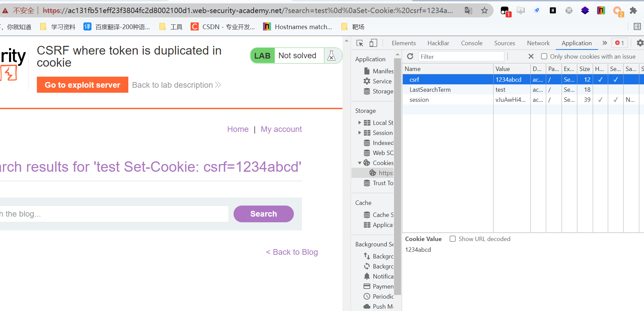Switch to the Elements tab
Screen dimensions: 644x311
(x=404, y=43)
